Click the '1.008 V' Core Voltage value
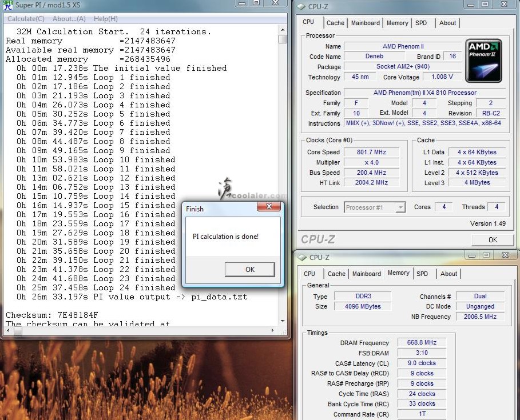This screenshot has height=420, width=520. coord(442,77)
